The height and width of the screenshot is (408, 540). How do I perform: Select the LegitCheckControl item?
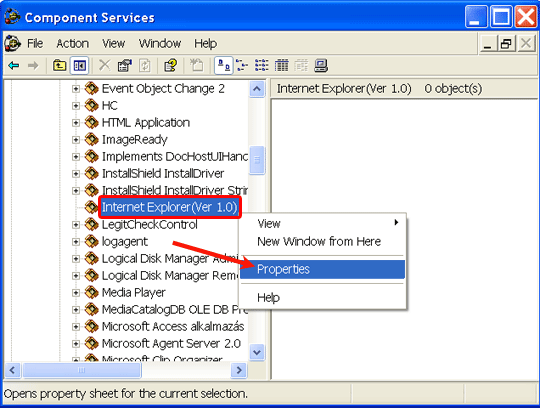tap(149, 225)
